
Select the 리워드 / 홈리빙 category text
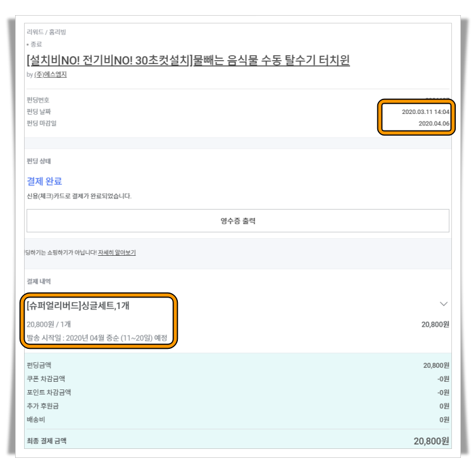coord(46,32)
